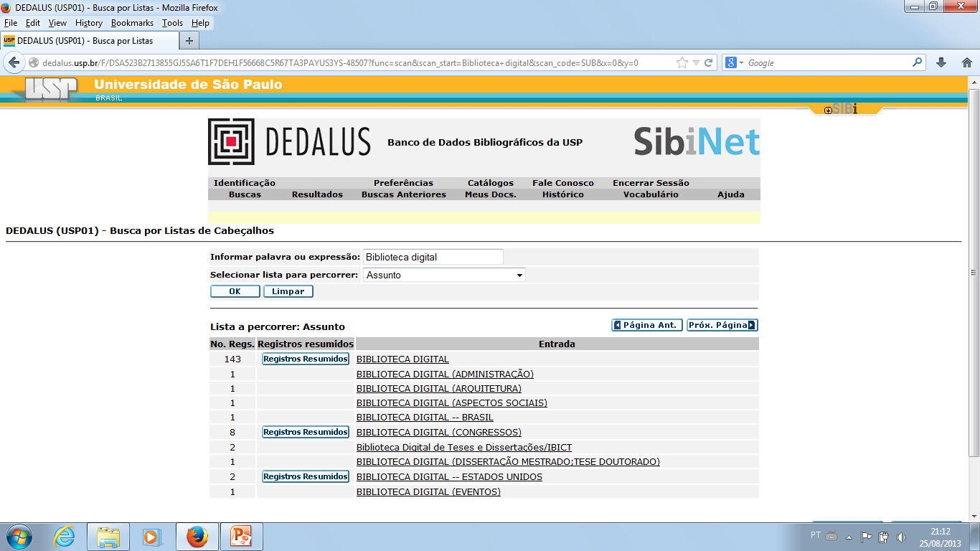The height and width of the screenshot is (551, 980).
Task: Click the OK button
Action: (x=235, y=292)
